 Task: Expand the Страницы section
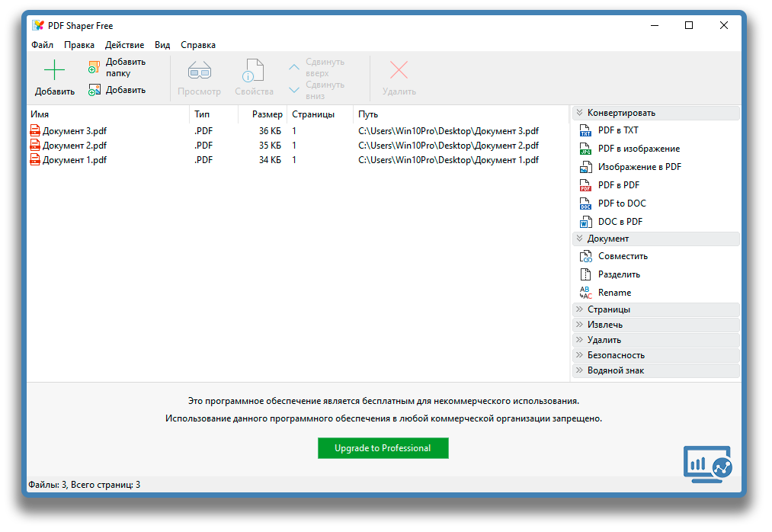coord(656,309)
